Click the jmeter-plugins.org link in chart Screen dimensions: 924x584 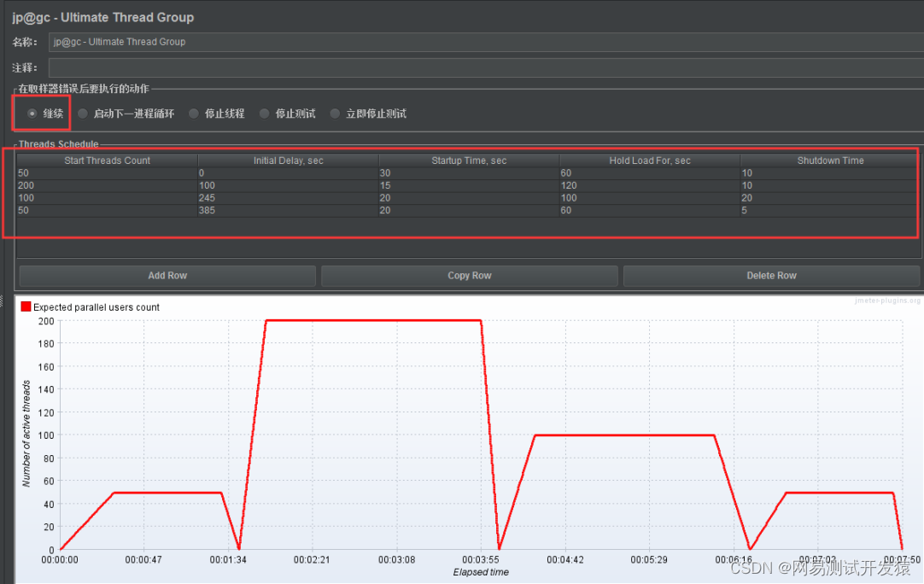tap(887, 301)
